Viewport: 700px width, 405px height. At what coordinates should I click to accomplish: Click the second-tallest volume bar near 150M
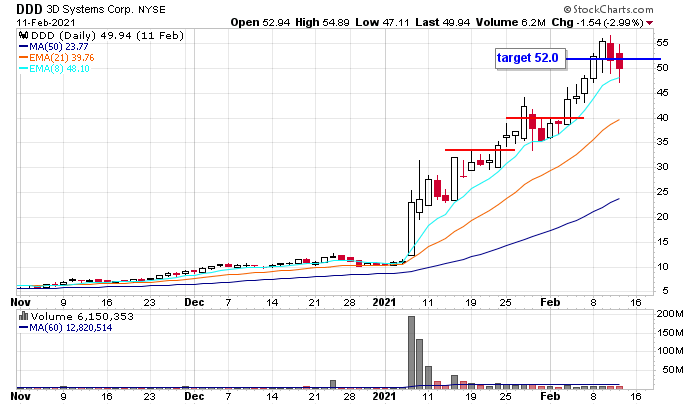tap(419, 363)
